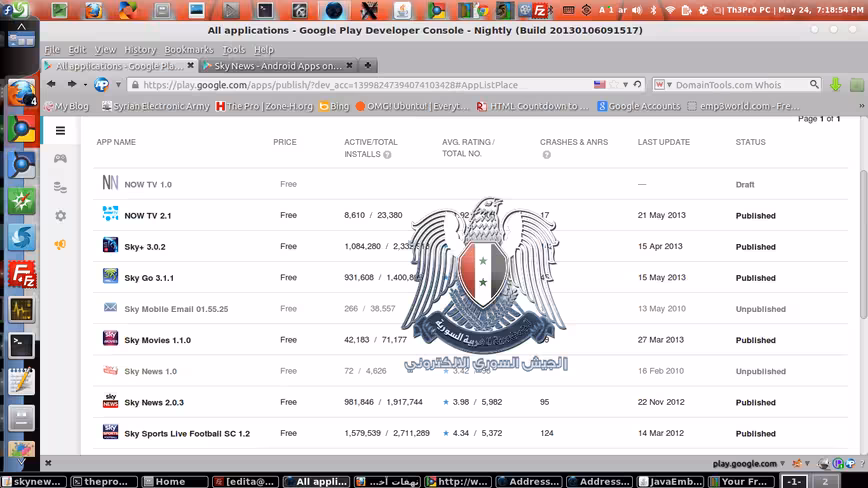Click the Sky Go 3.1.1 app icon

click(110, 276)
